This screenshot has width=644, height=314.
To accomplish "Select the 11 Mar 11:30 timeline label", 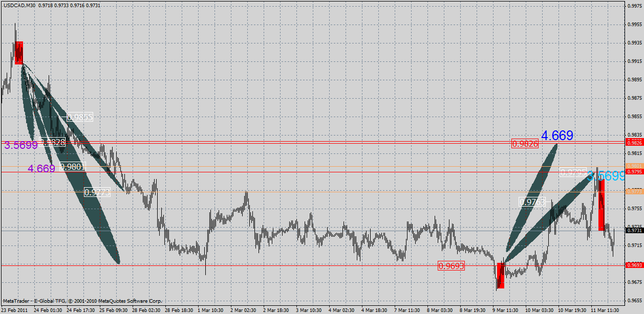I will tap(606, 309).
